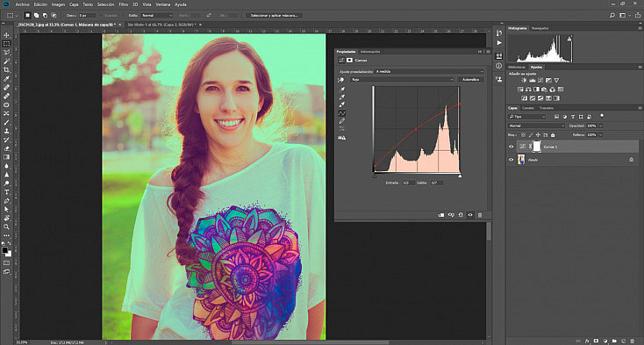Switch to the Canales tab

click(528, 108)
